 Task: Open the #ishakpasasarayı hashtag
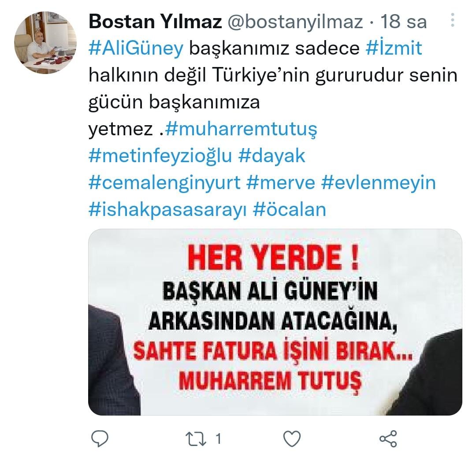[x=167, y=210]
